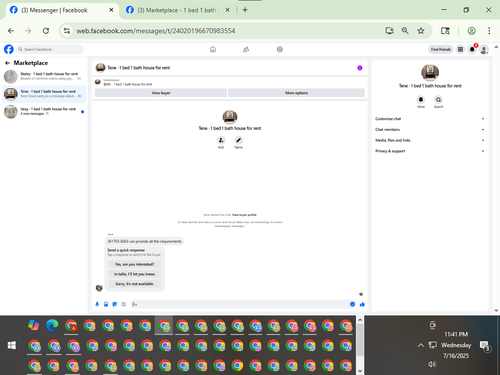
Task: Click the voice clip microphone icon
Action: point(97,304)
